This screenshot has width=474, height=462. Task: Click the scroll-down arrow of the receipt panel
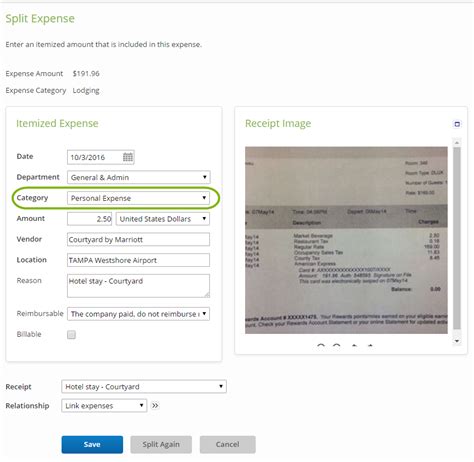457,341
